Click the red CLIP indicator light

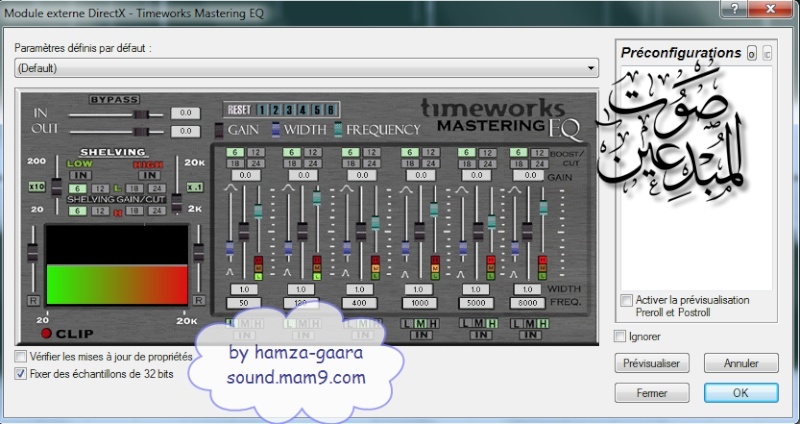click(46, 334)
